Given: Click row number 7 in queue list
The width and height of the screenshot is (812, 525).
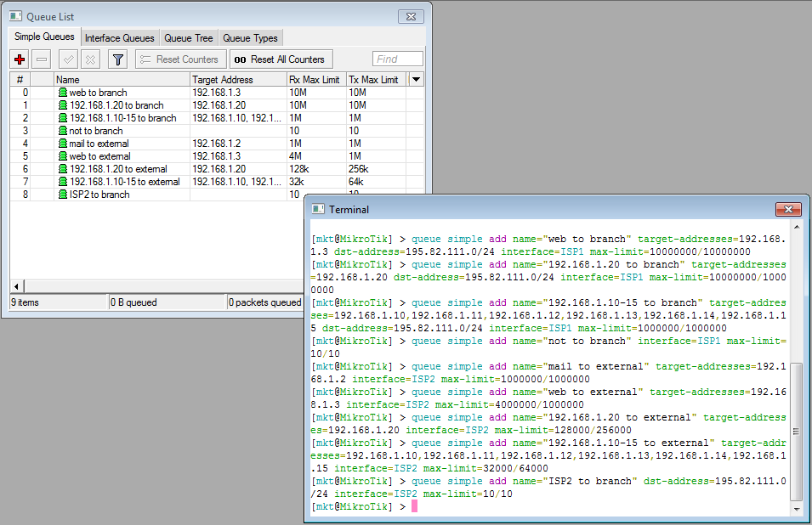Looking at the screenshot, I should (25, 182).
